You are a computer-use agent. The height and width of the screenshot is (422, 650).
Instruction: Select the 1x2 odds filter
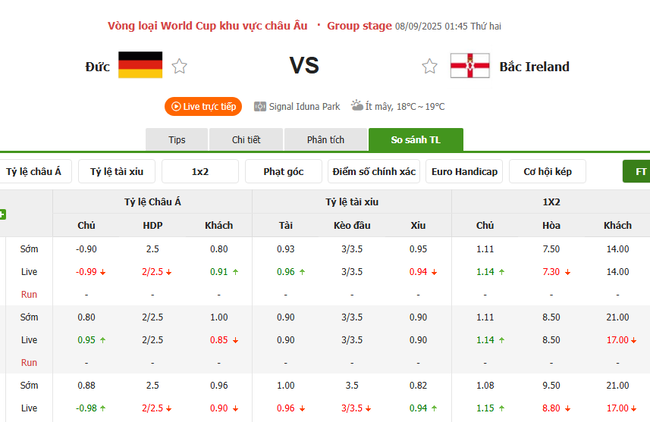200,172
